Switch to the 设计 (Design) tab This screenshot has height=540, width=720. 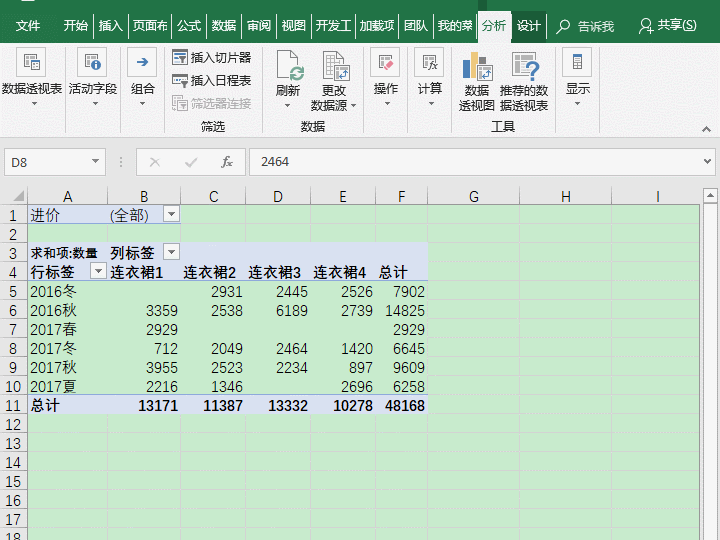coord(528,26)
